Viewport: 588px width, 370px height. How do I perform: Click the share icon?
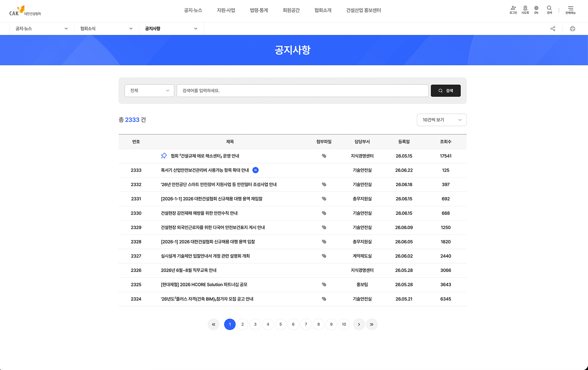(x=553, y=29)
